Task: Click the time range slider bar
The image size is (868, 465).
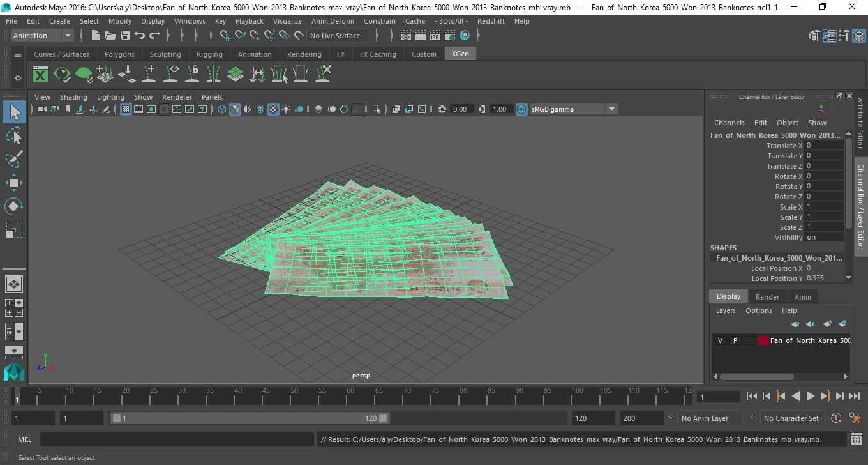Action: point(250,418)
